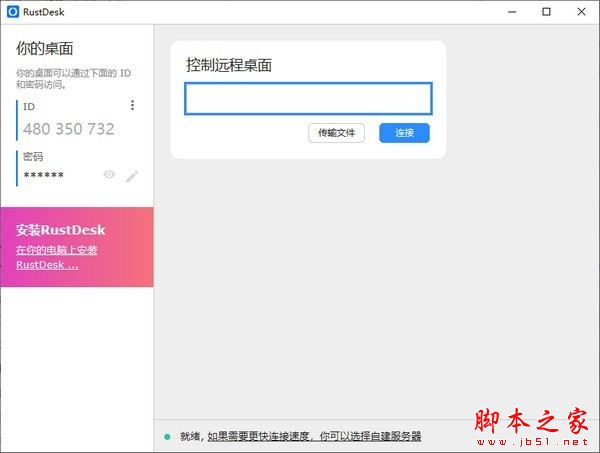Image resolution: width=600 pixels, height=453 pixels.
Task: Click the green ready status indicator dot
Action: (x=167, y=437)
